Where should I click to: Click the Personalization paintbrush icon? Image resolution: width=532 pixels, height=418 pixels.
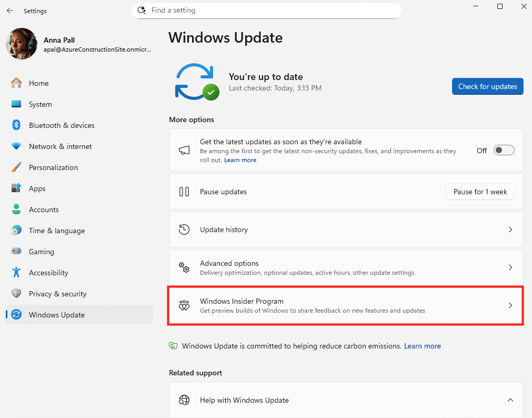(x=16, y=167)
